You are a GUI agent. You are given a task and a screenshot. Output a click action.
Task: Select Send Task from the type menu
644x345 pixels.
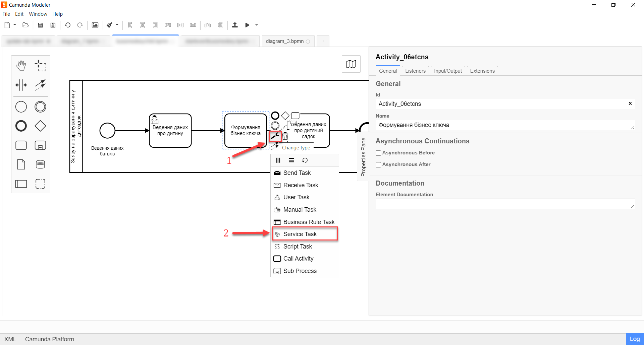[x=305, y=173]
